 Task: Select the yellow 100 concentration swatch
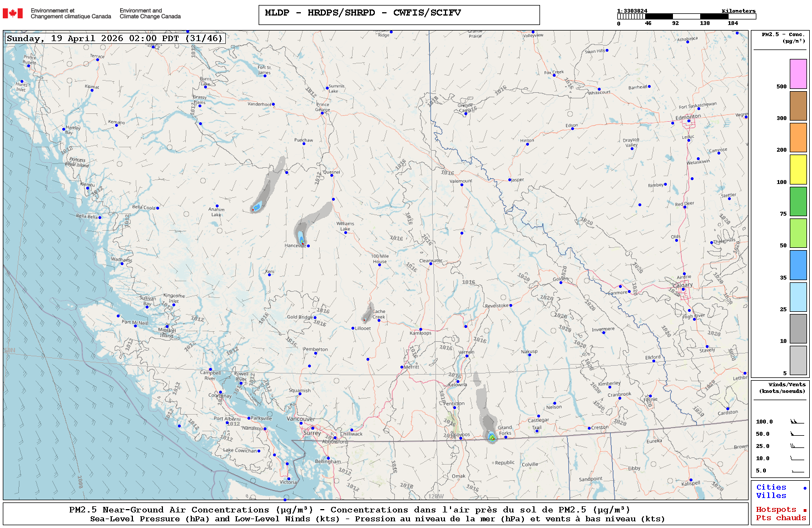point(798,170)
